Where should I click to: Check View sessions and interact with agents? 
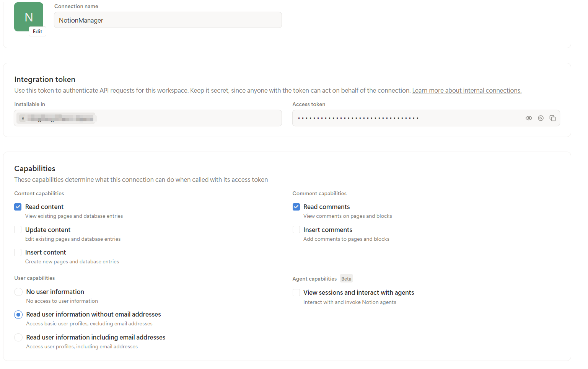pyautogui.click(x=296, y=293)
